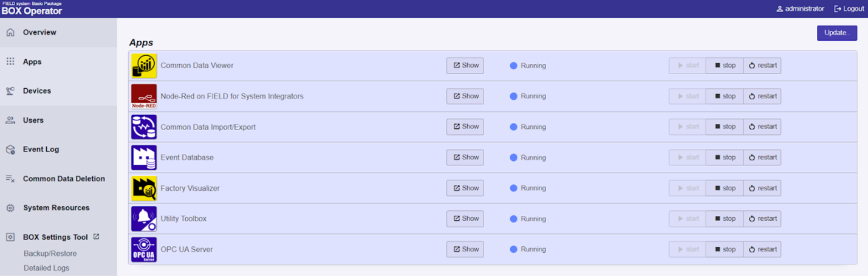The width and height of the screenshot is (868, 276).
Task: Stop the OPC UA Server app
Action: 725,249
